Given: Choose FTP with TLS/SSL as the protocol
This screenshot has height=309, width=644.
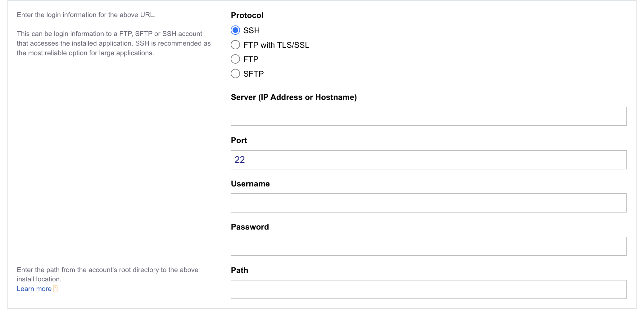Looking at the screenshot, I should click(x=235, y=44).
